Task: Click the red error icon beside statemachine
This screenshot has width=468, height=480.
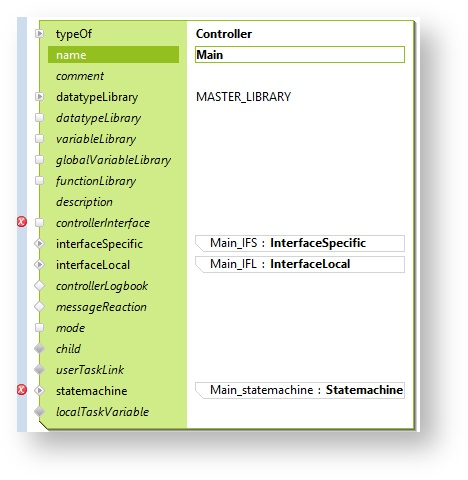Action: pyautogui.click(x=22, y=389)
